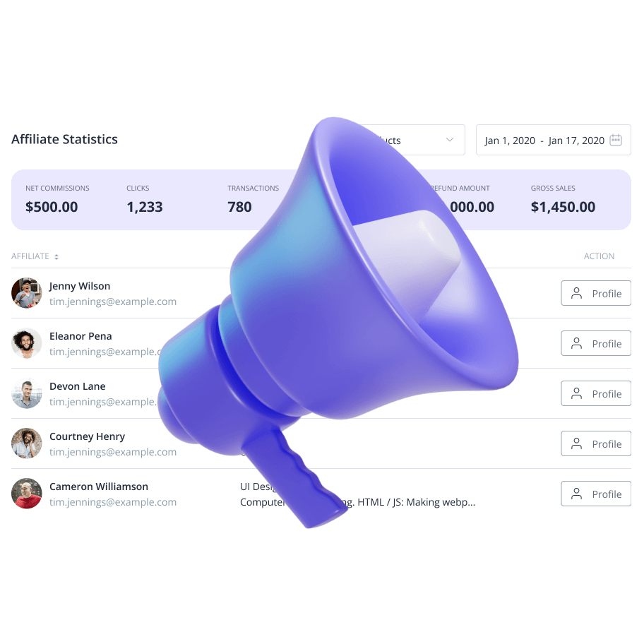Screen dimensions: 644x644
Task: Select Devon Lane's avatar image
Action: coord(27,393)
